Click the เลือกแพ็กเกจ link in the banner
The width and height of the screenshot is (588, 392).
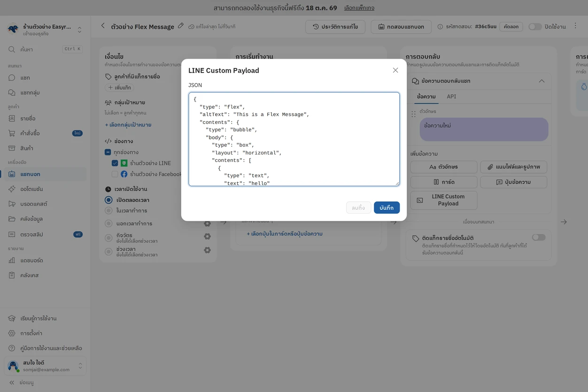tap(359, 8)
